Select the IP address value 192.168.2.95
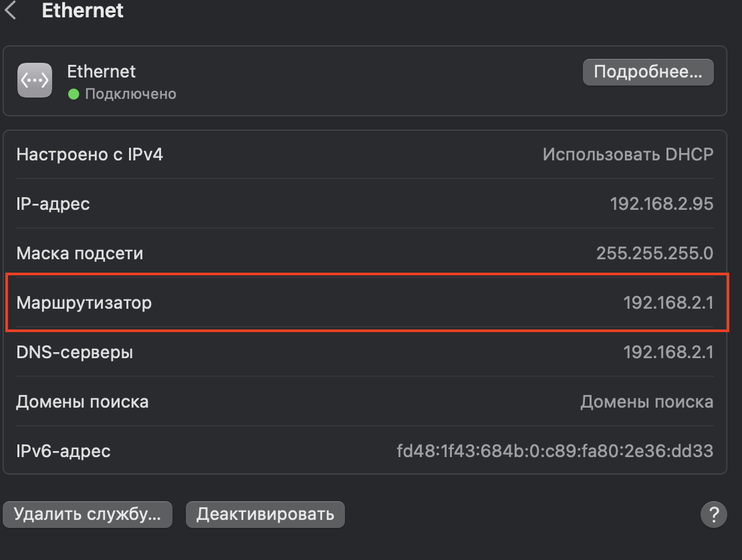This screenshot has width=742, height=560. pyautogui.click(x=661, y=204)
